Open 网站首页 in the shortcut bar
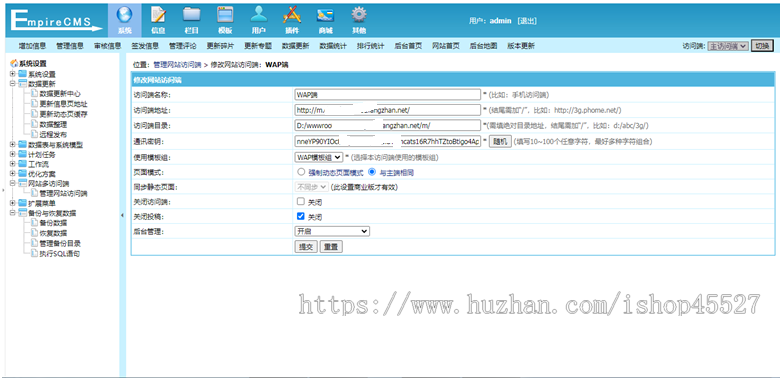The width and height of the screenshot is (782, 380). click(x=445, y=46)
